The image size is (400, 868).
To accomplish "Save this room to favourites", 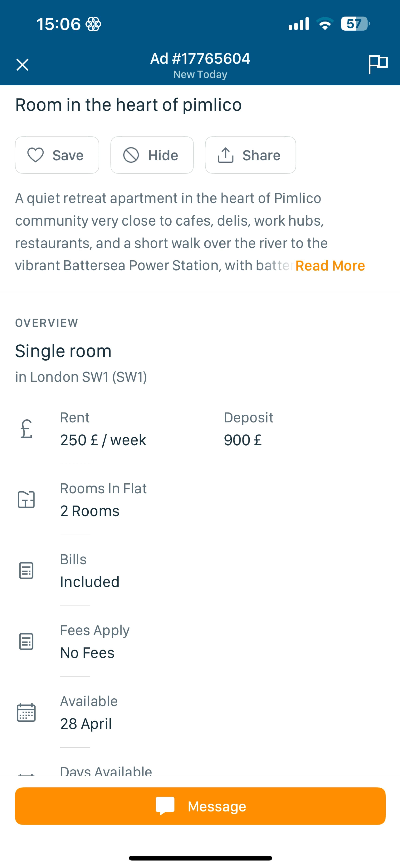I will coord(57,155).
